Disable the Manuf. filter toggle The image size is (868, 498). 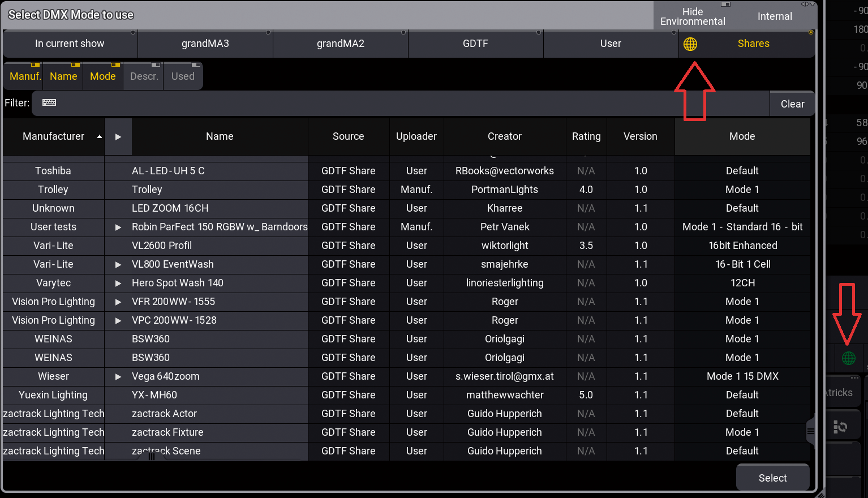pos(25,76)
